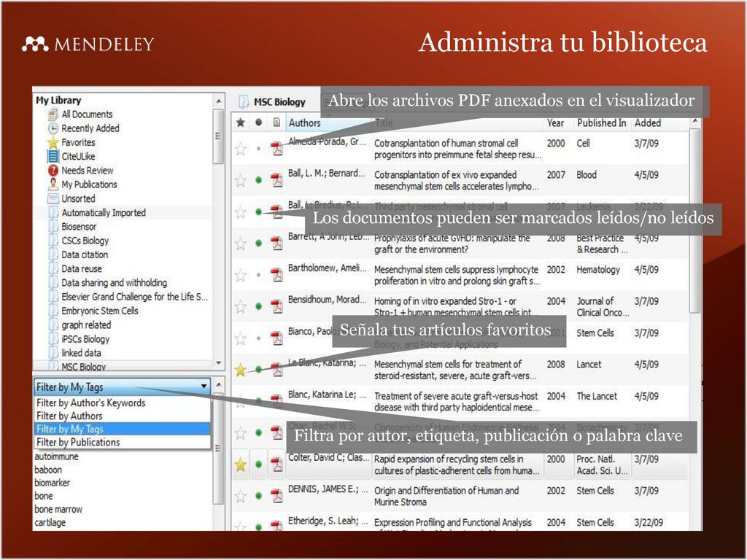Open the Filter by My Tags dropdown
747x560 pixels.
pos(123,386)
